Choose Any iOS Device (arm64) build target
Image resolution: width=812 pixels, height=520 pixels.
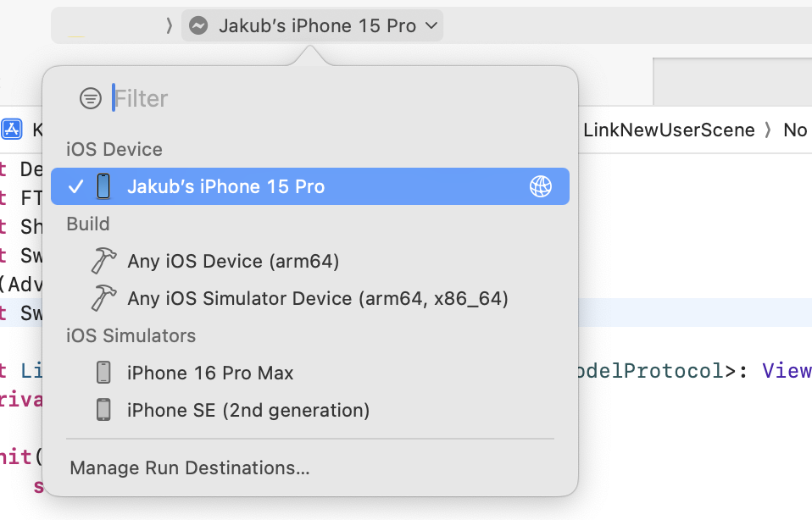(233, 261)
